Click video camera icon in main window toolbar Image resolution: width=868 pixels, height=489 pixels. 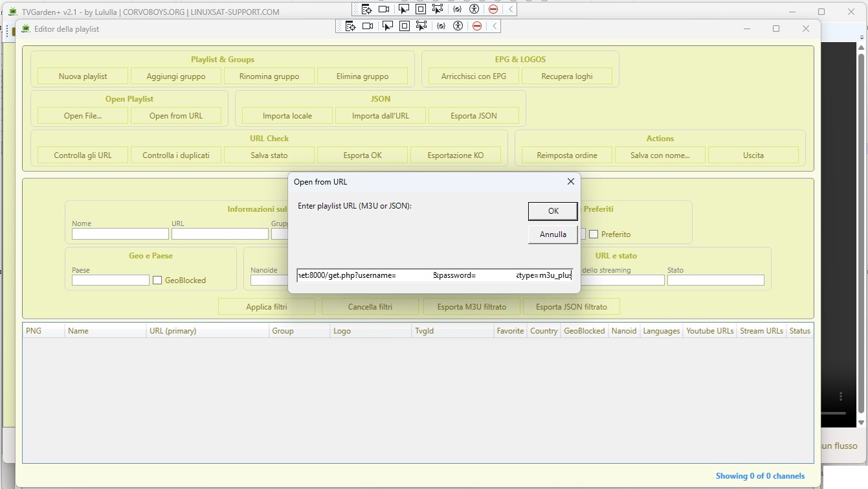[384, 9]
